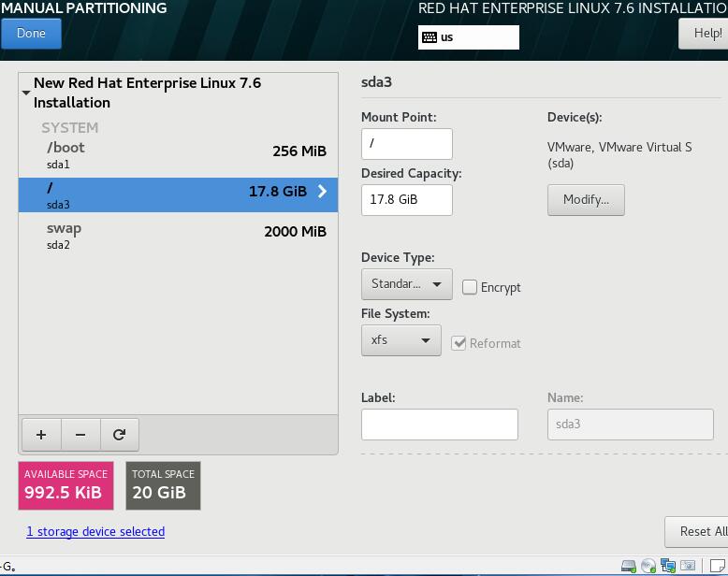Click the 256 MiB size of /boot
The image size is (728, 576).
point(299,151)
